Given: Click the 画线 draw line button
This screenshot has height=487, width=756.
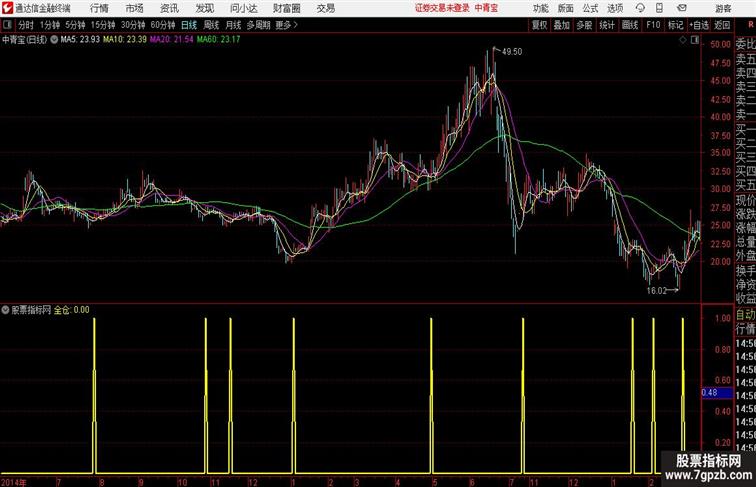Looking at the screenshot, I should click(x=630, y=25).
